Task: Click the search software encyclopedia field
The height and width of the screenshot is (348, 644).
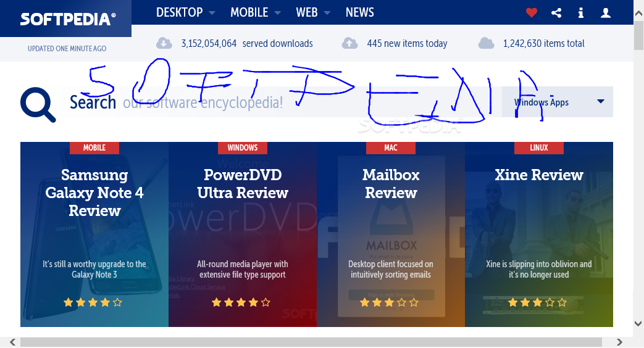Action: [282, 102]
